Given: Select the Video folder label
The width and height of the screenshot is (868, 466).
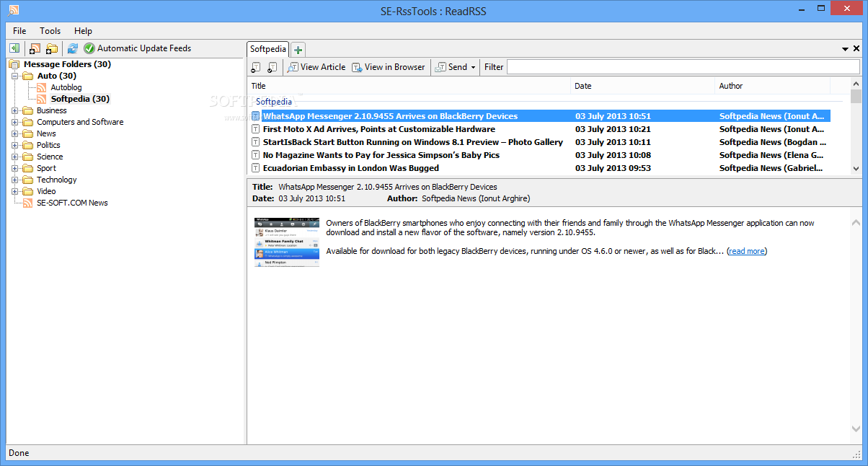Looking at the screenshot, I should pyautogui.click(x=46, y=191).
